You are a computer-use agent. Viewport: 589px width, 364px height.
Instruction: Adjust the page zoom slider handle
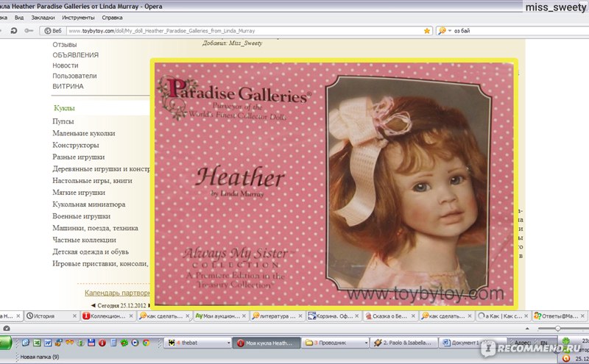click(558, 329)
